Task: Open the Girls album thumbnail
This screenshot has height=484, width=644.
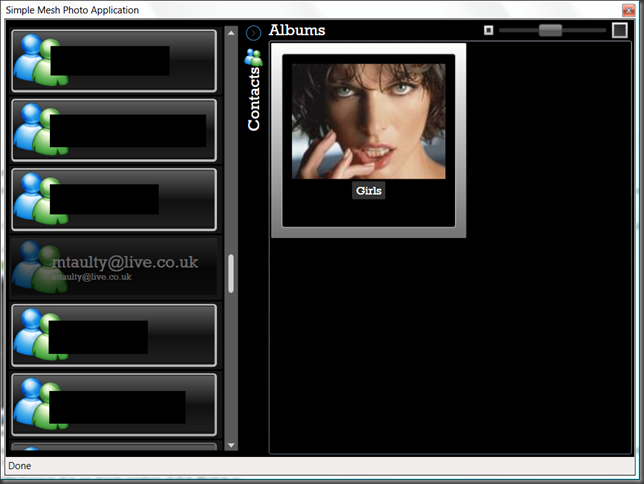Action: point(368,121)
